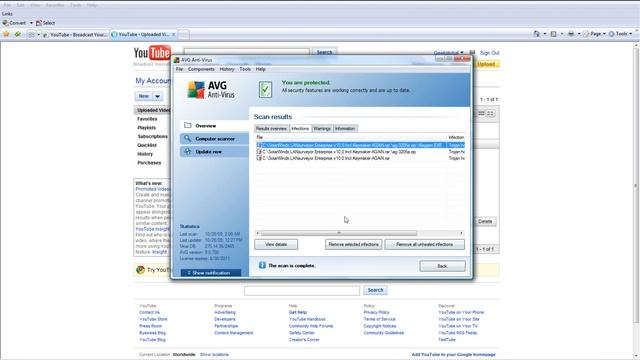640x360 pixels.
Task: Open the History menu in AVG
Action: [x=227, y=69]
